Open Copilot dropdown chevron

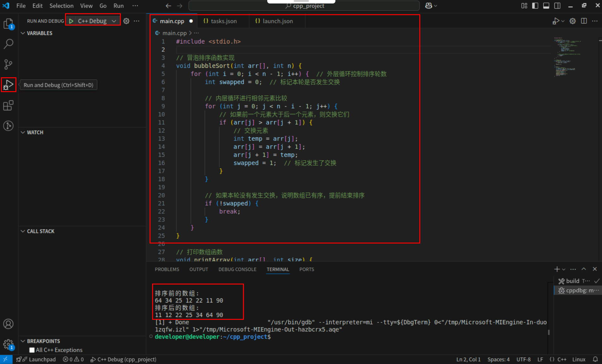coord(436,6)
